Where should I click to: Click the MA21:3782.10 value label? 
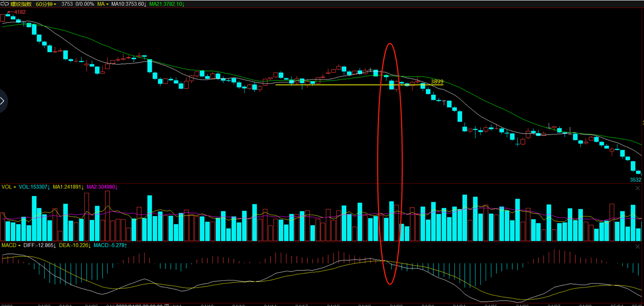tap(167, 4)
